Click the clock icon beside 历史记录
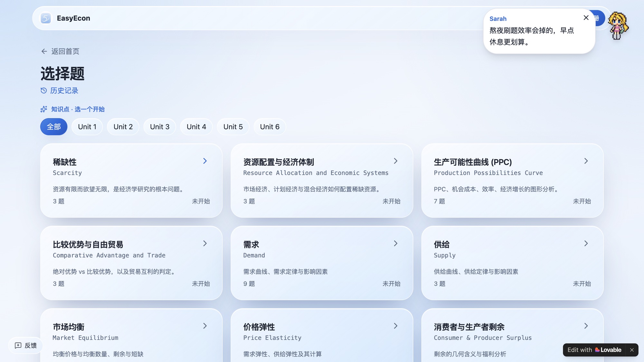644x362 pixels. coord(43,90)
